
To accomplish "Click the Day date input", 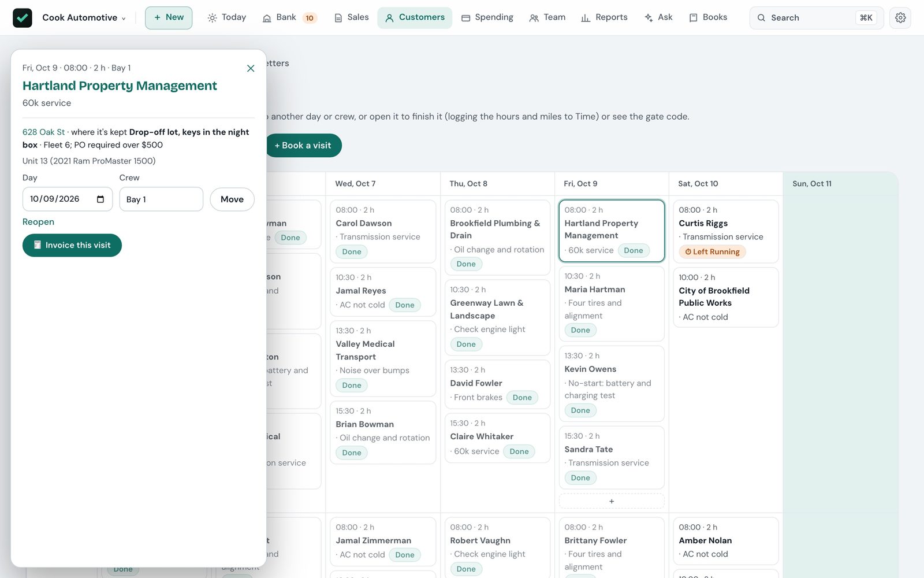I will tap(68, 199).
